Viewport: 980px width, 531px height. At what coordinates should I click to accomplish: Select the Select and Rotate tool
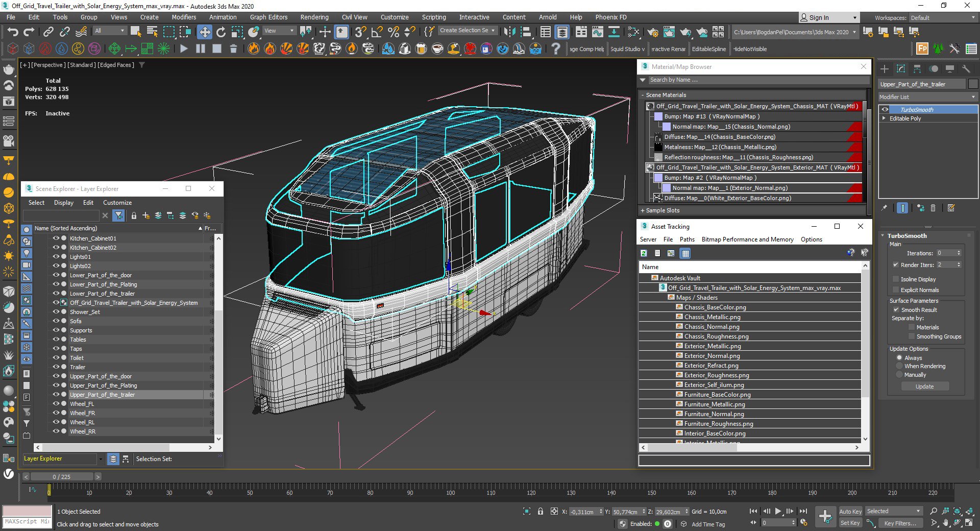pos(221,32)
